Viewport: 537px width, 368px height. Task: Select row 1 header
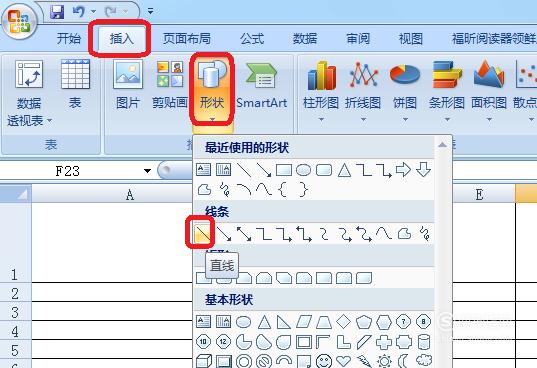point(15,243)
